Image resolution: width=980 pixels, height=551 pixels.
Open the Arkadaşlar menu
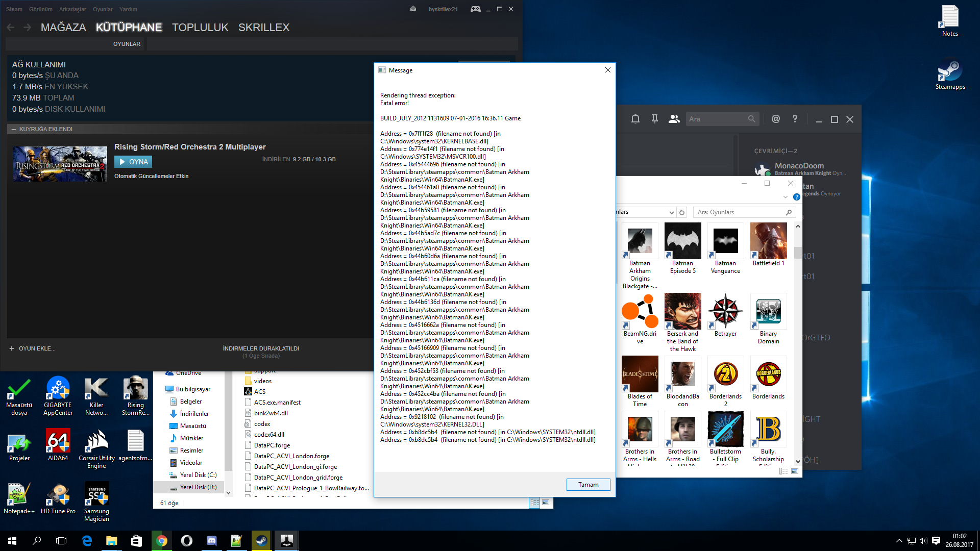pos(72,9)
